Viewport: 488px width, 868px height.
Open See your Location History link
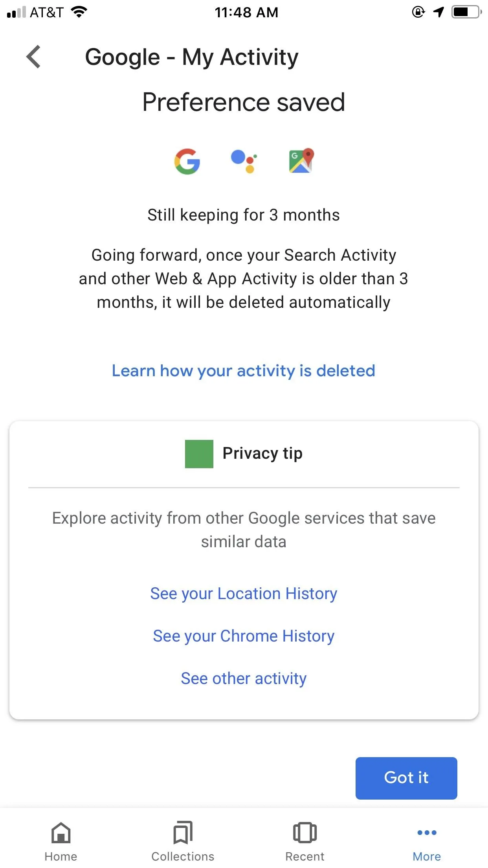click(x=244, y=594)
